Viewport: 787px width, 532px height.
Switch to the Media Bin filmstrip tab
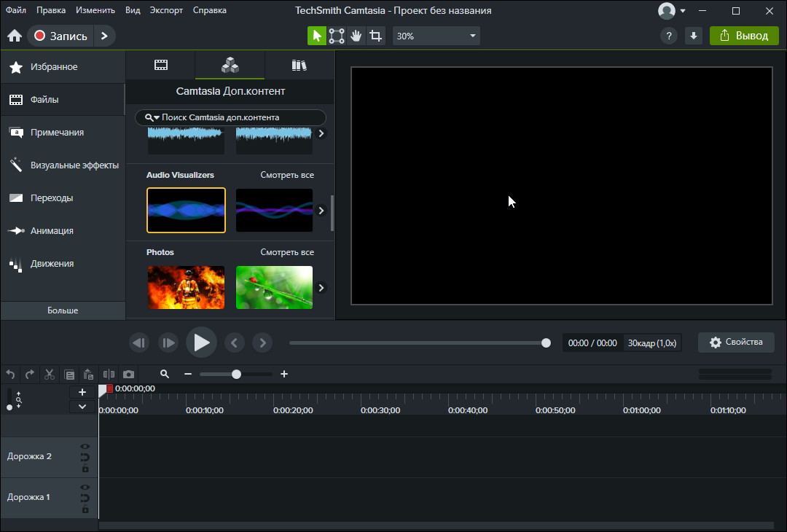(x=160, y=65)
